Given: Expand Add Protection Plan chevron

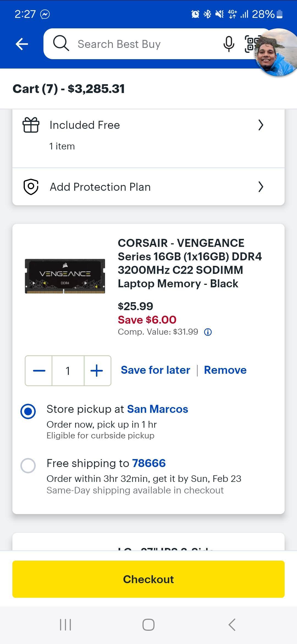Looking at the screenshot, I should coord(261,187).
